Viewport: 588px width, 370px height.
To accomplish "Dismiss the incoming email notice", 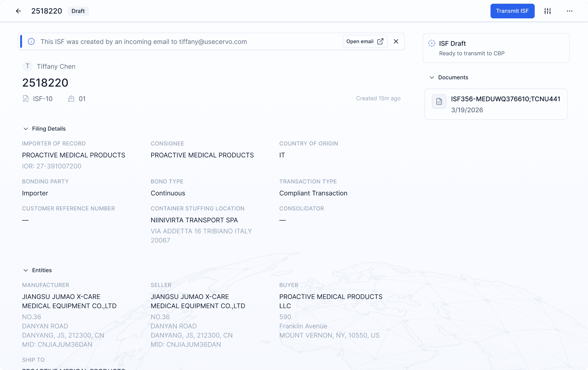I will click(396, 41).
